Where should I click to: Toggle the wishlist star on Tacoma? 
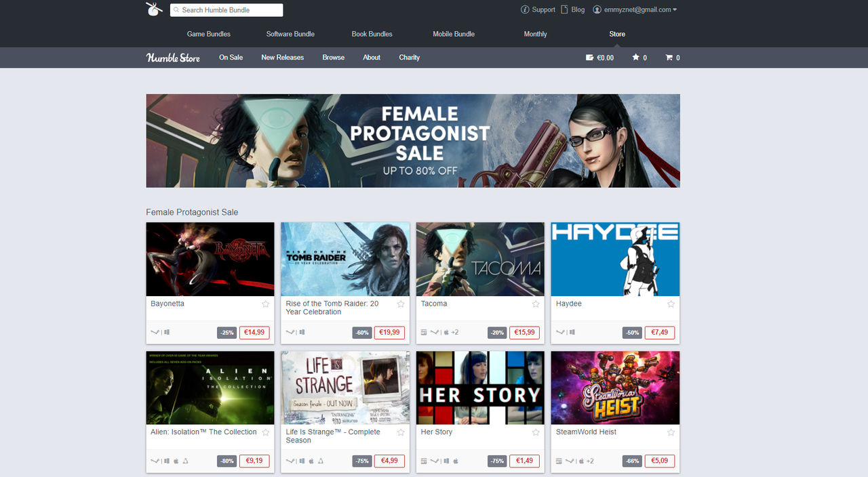click(536, 304)
